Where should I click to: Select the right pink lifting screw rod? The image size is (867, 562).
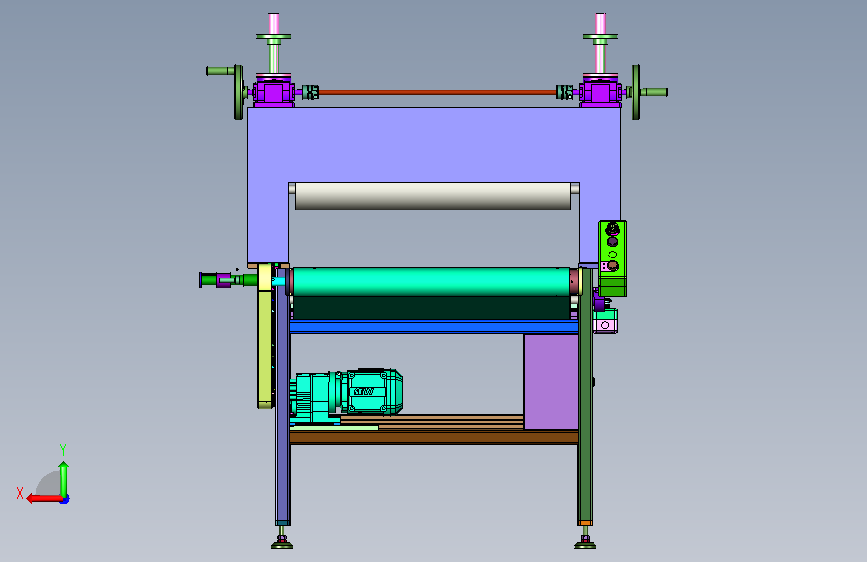[x=600, y=24]
